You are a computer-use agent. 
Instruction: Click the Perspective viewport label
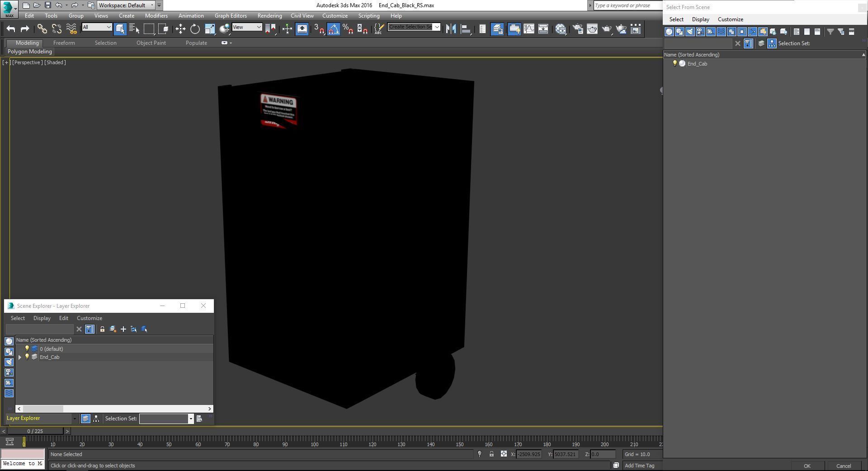click(27, 62)
